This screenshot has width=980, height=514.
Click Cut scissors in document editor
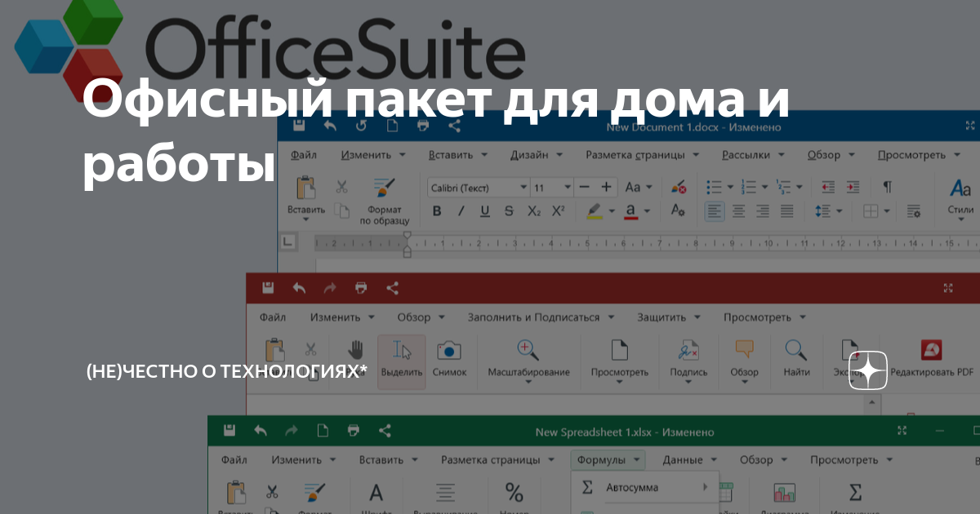342,187
